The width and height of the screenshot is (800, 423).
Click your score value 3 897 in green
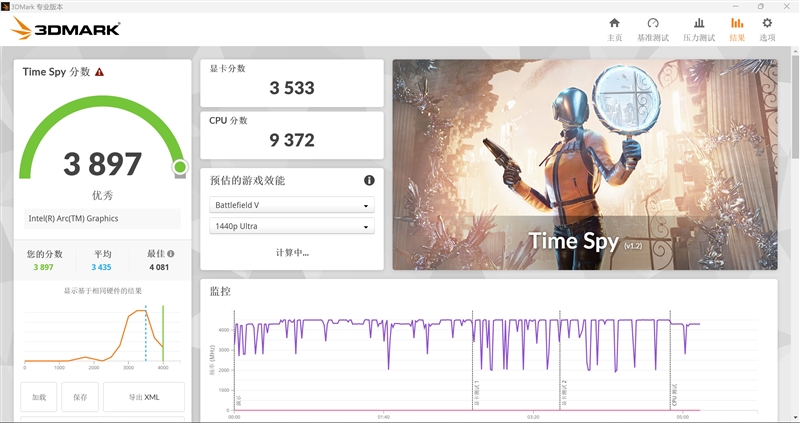[x=43, y=267]
